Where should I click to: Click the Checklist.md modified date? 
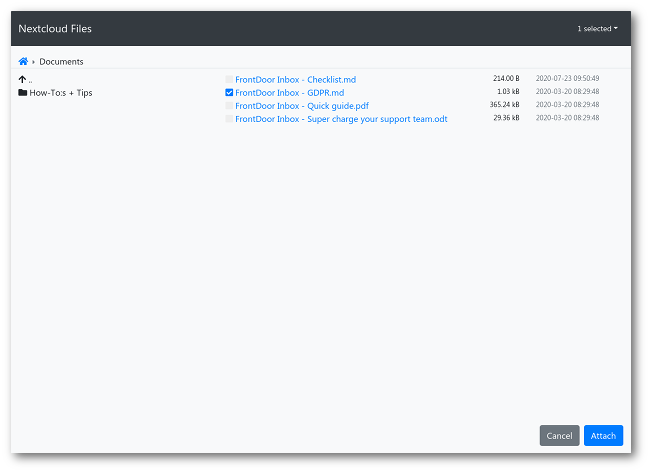click(567, 78)
